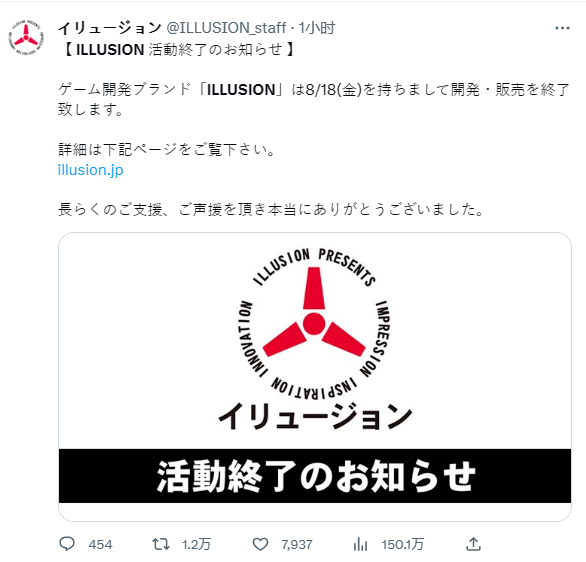
Task: Click the 7,937 likes count
Action: tap(297, 544)
